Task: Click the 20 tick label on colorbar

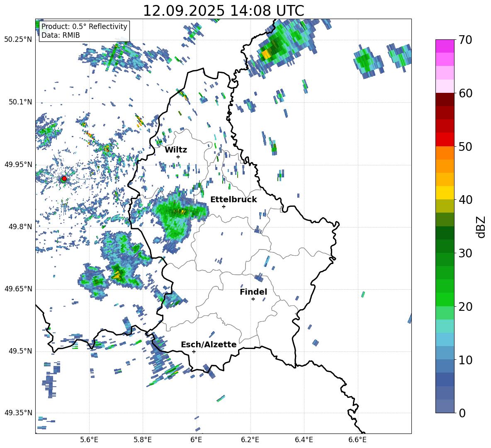Action: coord(465,307)
